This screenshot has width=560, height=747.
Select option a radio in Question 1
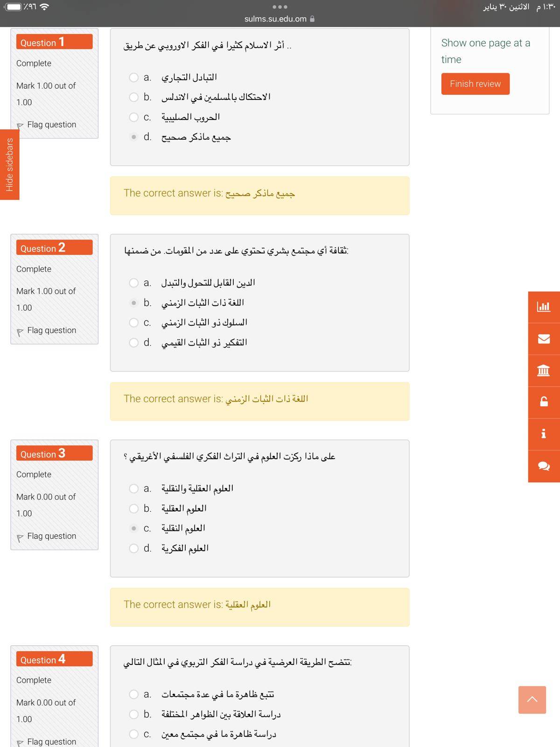pyautogui.click(x=134, y=78)
